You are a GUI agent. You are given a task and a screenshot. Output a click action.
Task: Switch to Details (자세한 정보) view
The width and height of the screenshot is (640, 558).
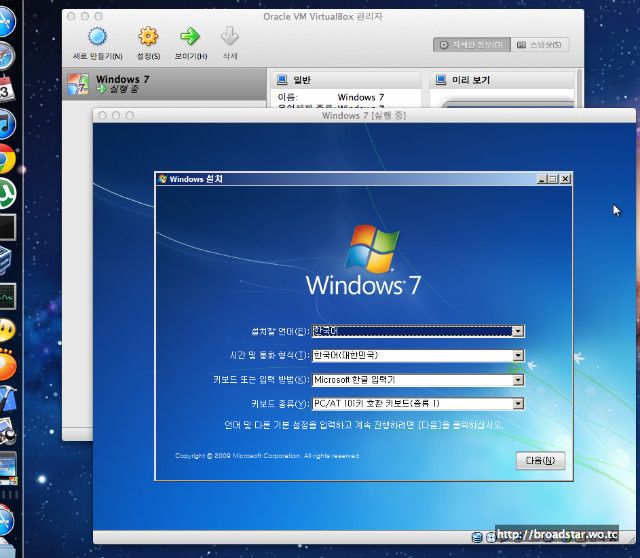(x=471, y=44)
